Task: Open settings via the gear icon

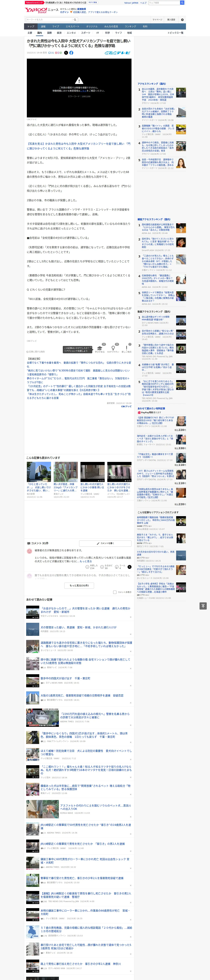Action: pyautogui.click(x=182, y=19)
